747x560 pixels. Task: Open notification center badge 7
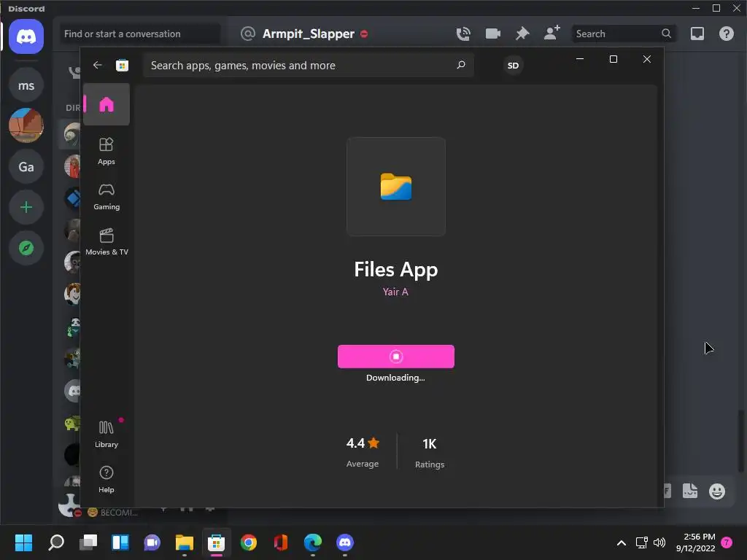[x=727, y=542]
